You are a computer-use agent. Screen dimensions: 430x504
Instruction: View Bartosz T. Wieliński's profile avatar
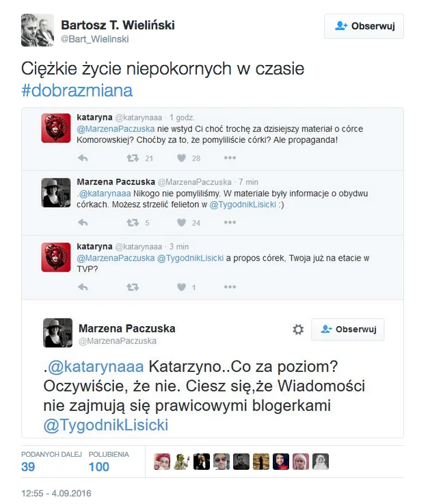tap(38, 30)
